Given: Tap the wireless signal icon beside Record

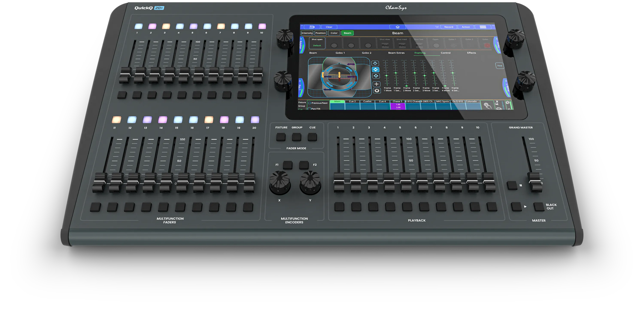Looking at the screenshot, I should pyautogui.click(x=437, y=27).
